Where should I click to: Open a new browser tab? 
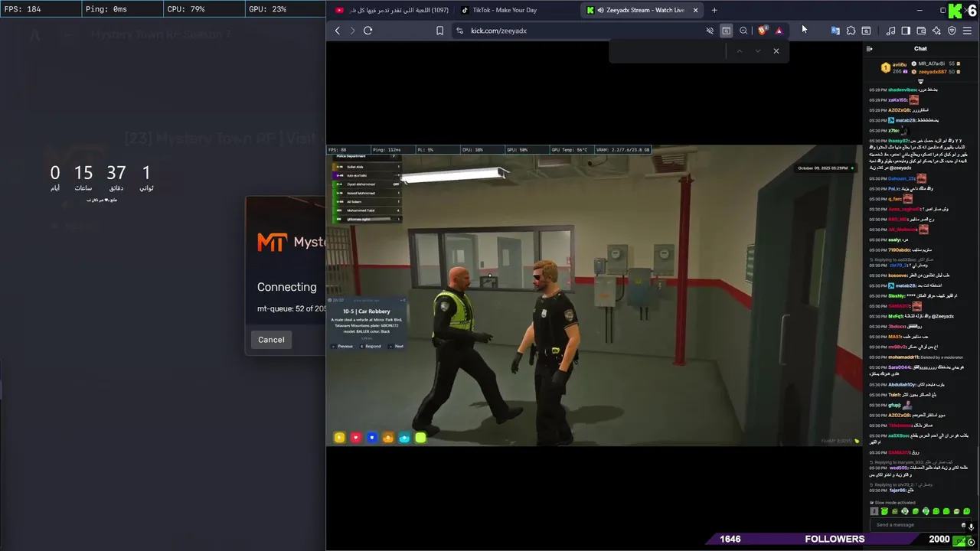(714, 10)
